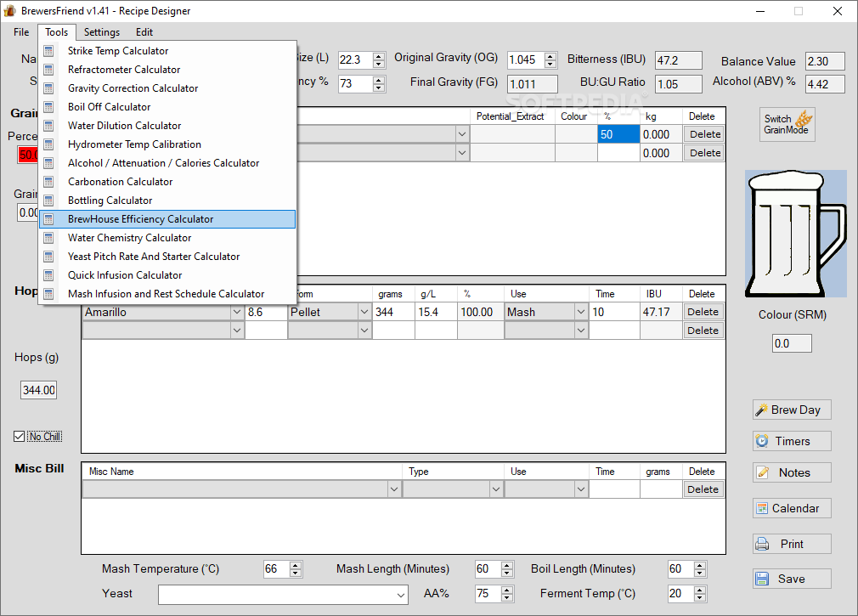858x616 pixels.
Task: Click the hop alpha cell 8.6
Action: [266, 312]
